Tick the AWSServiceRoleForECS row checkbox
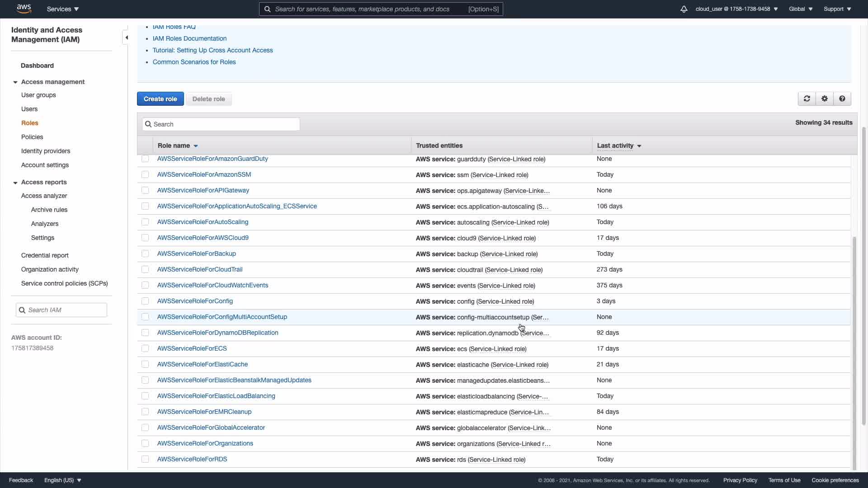The image size is (868, 488). click(145, 349)
